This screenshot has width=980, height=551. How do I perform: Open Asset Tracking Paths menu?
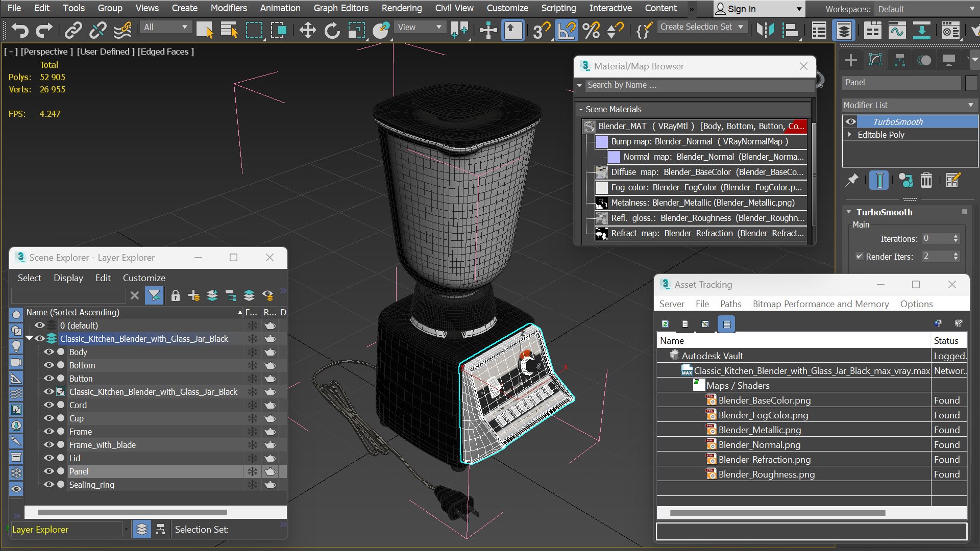pos(730,304)
